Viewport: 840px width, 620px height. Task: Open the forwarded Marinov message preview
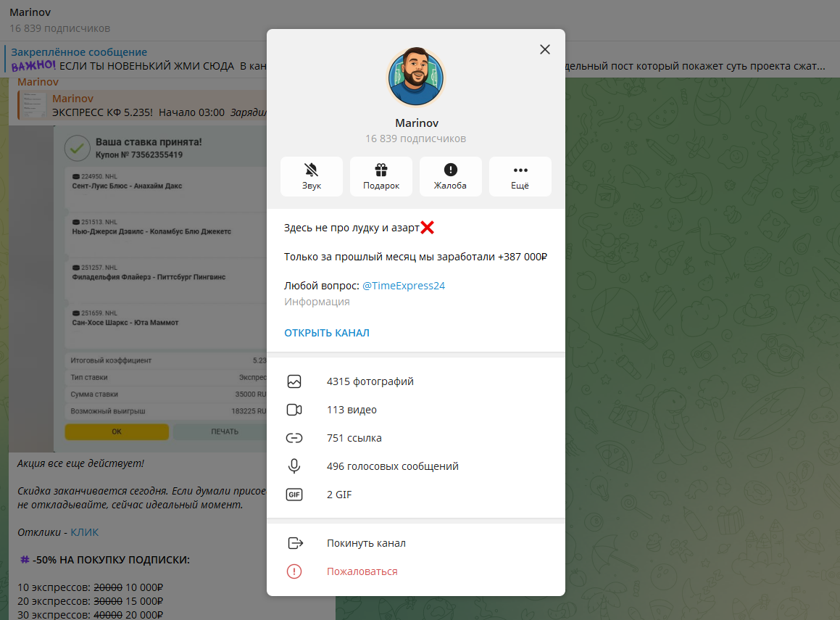point(142,106)
